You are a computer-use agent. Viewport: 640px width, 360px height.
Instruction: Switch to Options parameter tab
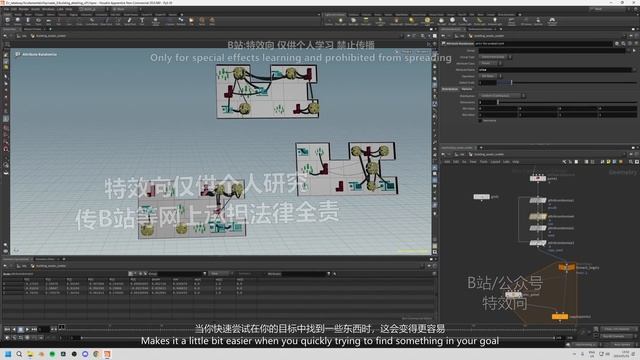(467, 89)
